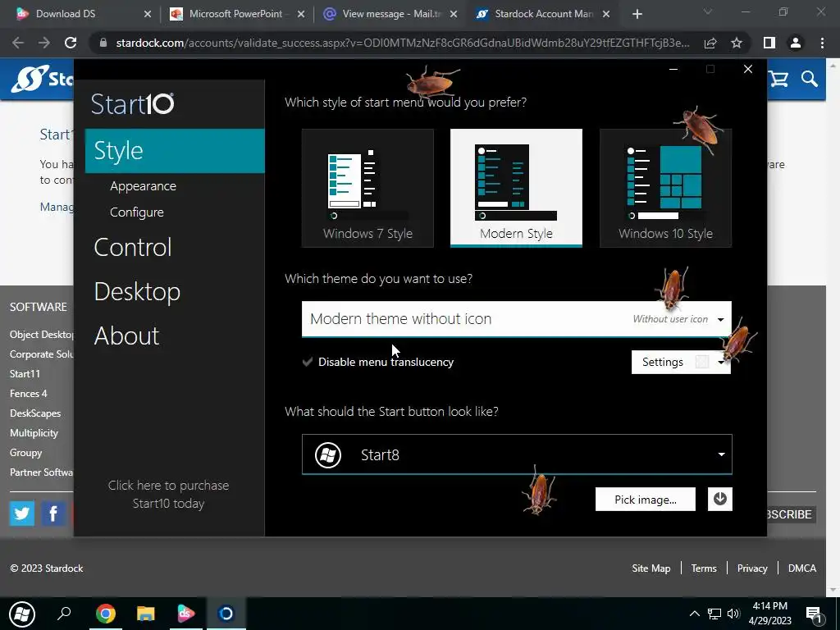The height and width of the screenshot is (630, 840).
Task: Click the Pick image... button
Action: pos(645,500)
